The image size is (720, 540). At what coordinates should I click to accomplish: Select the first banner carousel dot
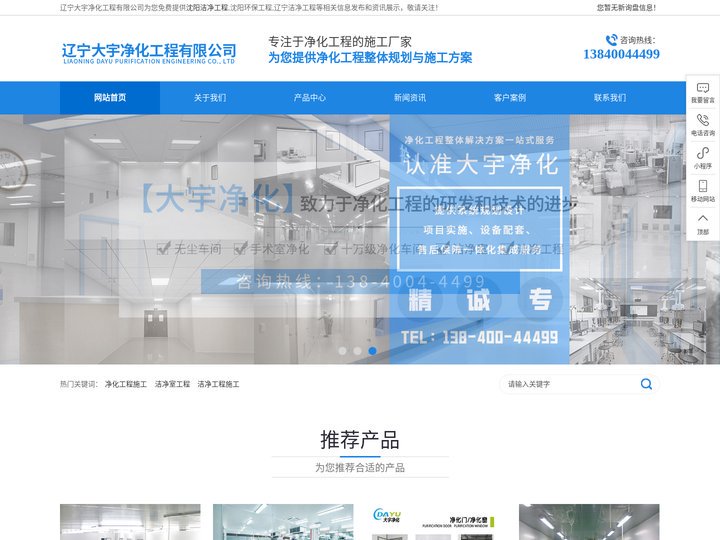343,351
